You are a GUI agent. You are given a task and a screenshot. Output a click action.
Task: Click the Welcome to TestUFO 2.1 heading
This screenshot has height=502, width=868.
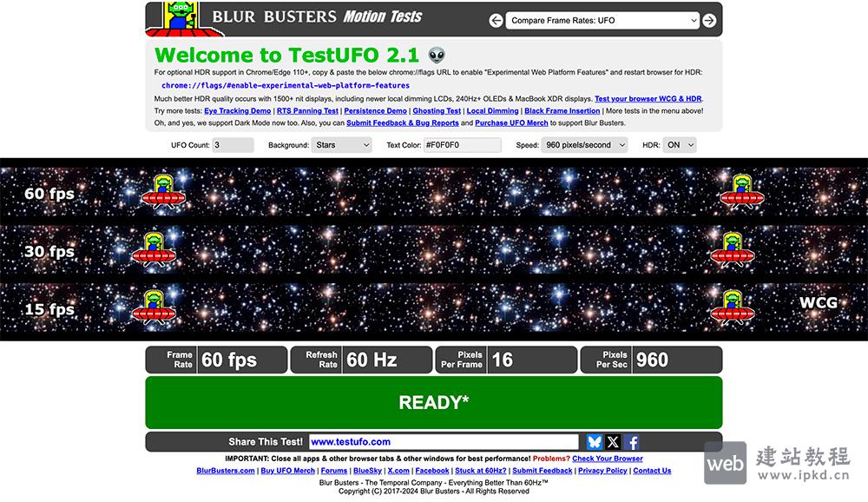pyautogui.click(x=286, y=55)
